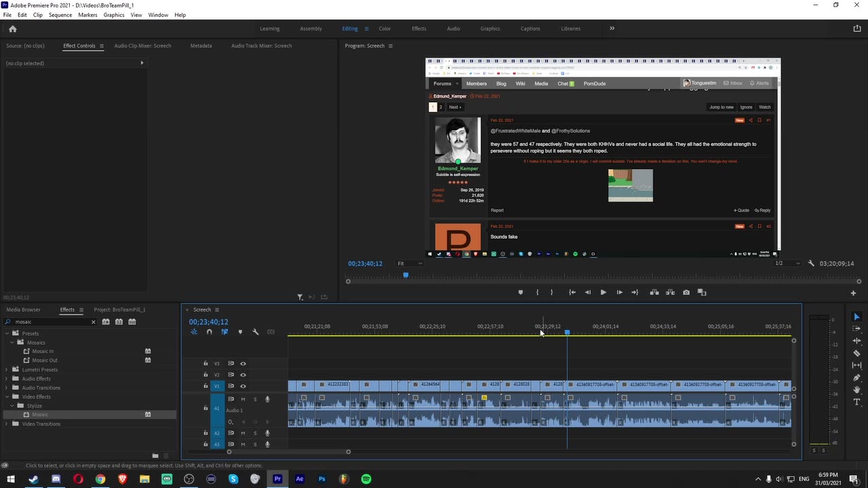Select the Selection tool arrow
This screenshot has width=868, height=488.
coord(856,317)
